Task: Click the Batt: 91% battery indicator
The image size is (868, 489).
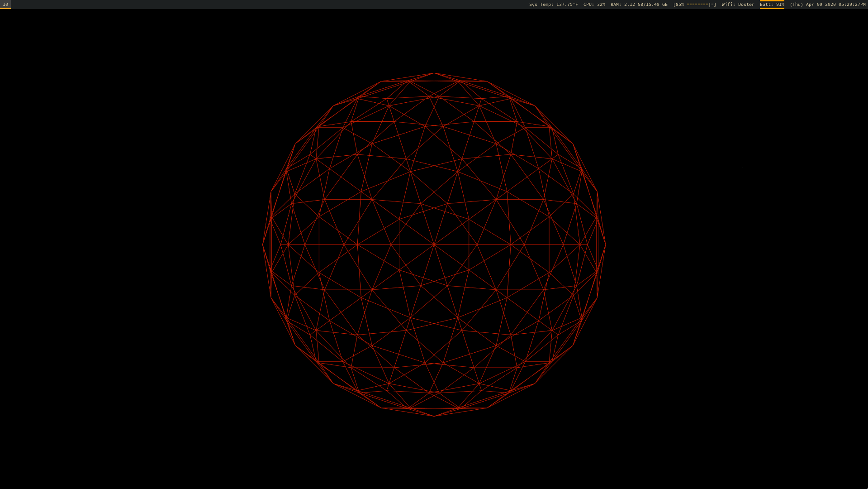Action: point(772,5)
